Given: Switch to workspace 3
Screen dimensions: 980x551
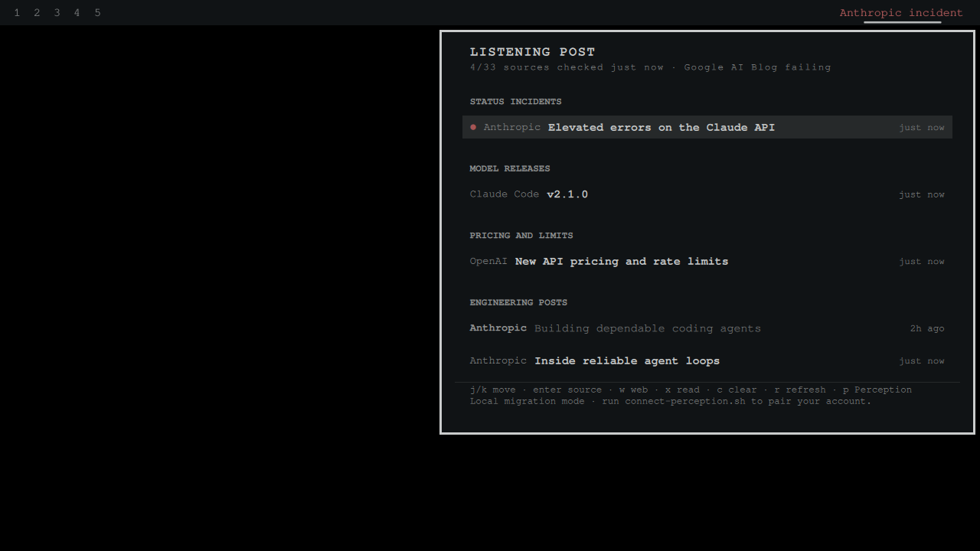Looking at the screenshot, I should click(57, 13).
